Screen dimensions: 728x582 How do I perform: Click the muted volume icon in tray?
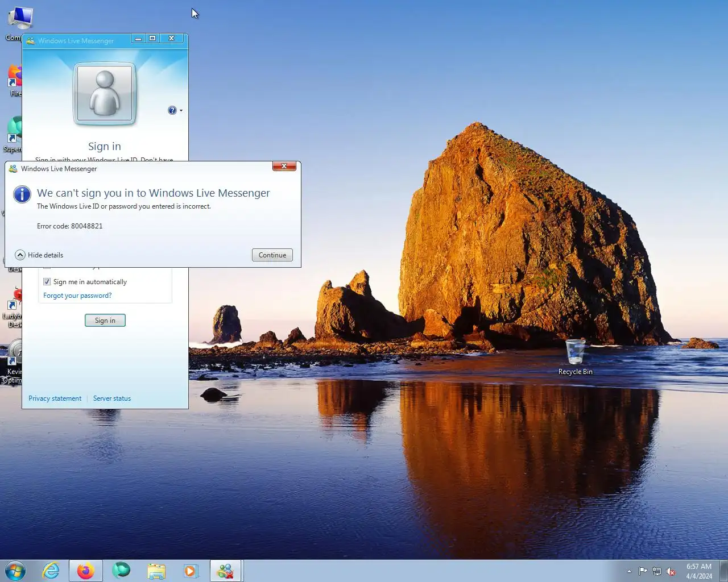(x=671, y=571)
